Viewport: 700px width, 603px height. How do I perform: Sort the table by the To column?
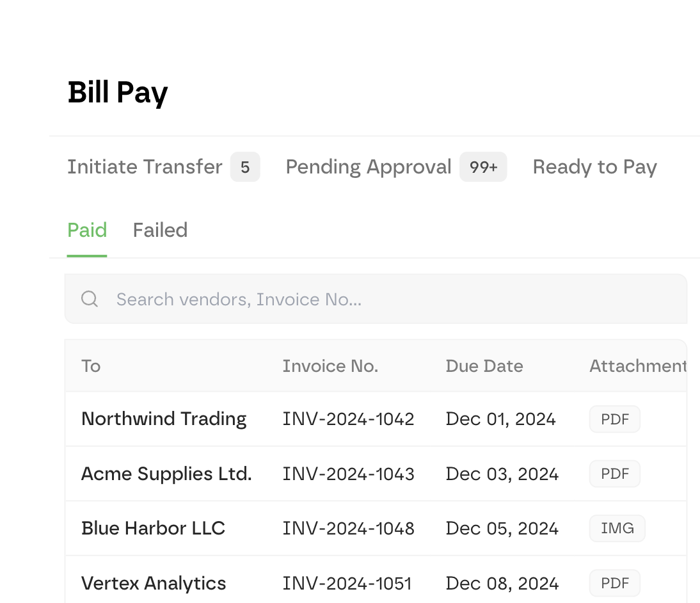(x=91, y=366)
